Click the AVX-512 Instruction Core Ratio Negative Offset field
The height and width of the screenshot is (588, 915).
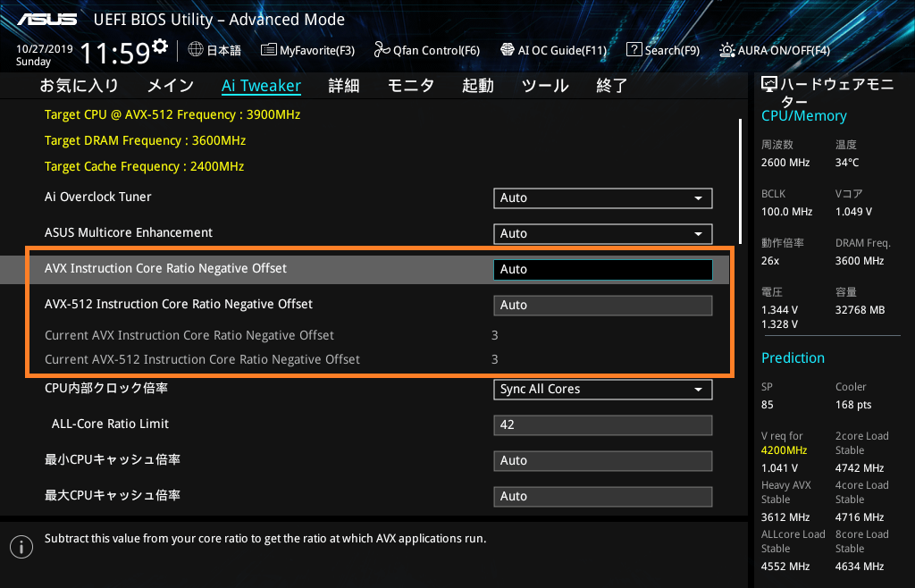pos(603,305)
